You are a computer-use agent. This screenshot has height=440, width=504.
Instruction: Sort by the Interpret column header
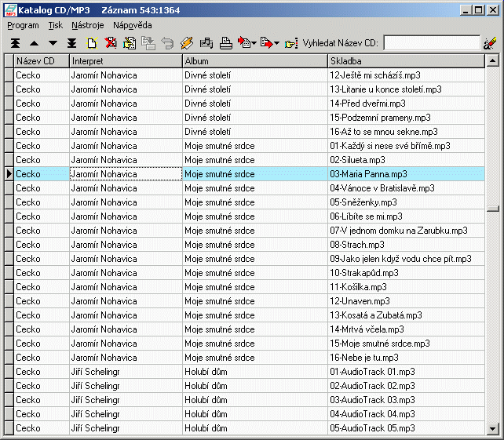(x=126, y=60)
